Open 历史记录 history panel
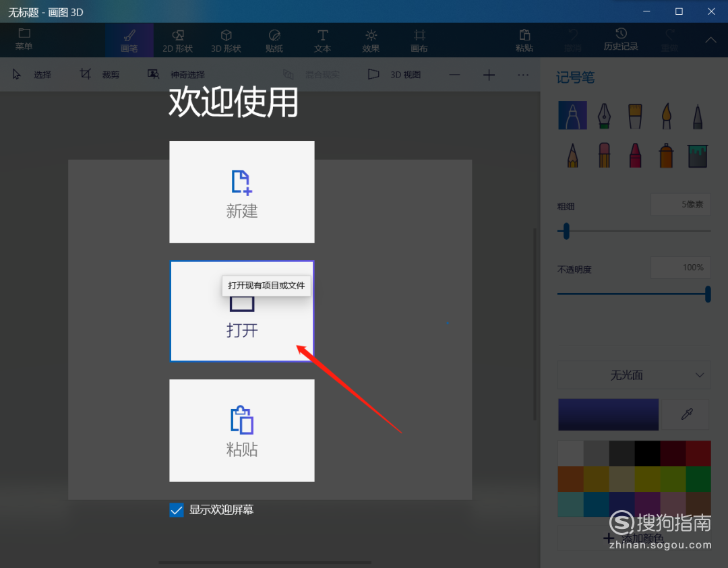Image resolution: width=728 pixels, height=568 pixels. (x=621, y=39)
